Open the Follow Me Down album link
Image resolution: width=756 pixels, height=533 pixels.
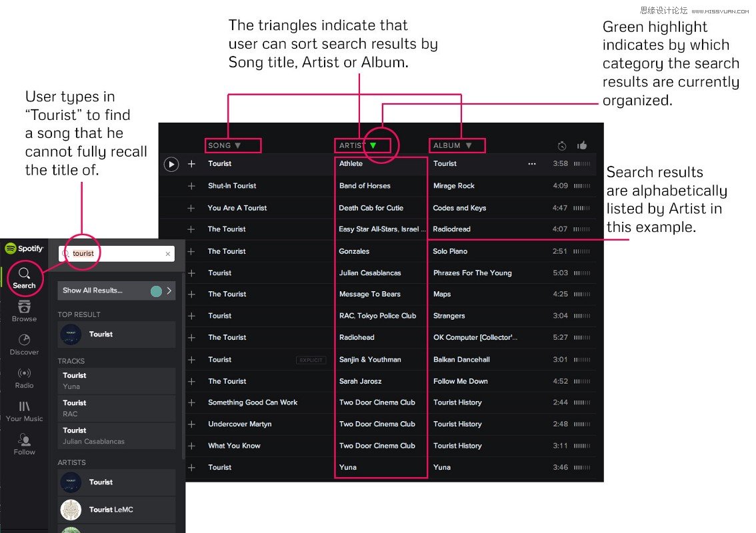pos(461,382)
